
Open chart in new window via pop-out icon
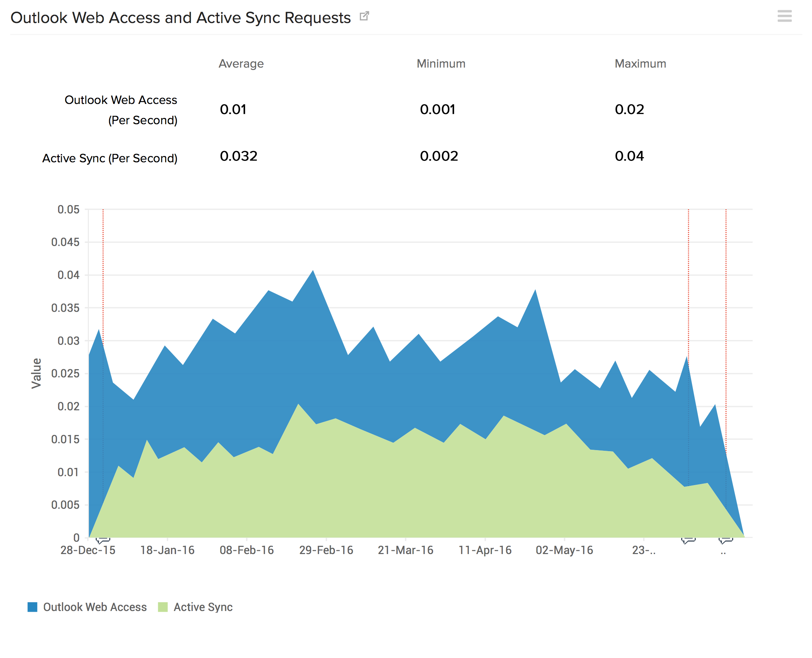click(364, 16)
